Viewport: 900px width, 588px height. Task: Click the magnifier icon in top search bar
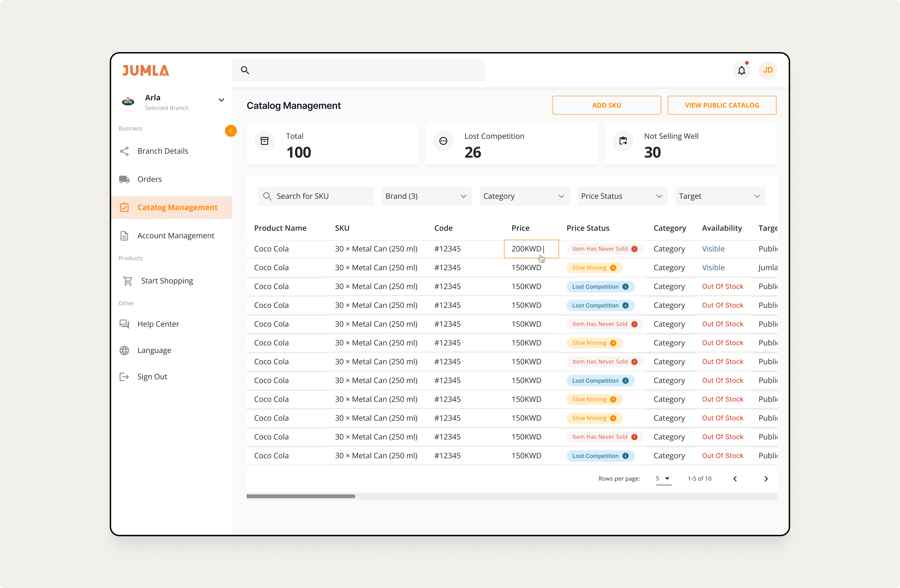(x=245, y=70)
